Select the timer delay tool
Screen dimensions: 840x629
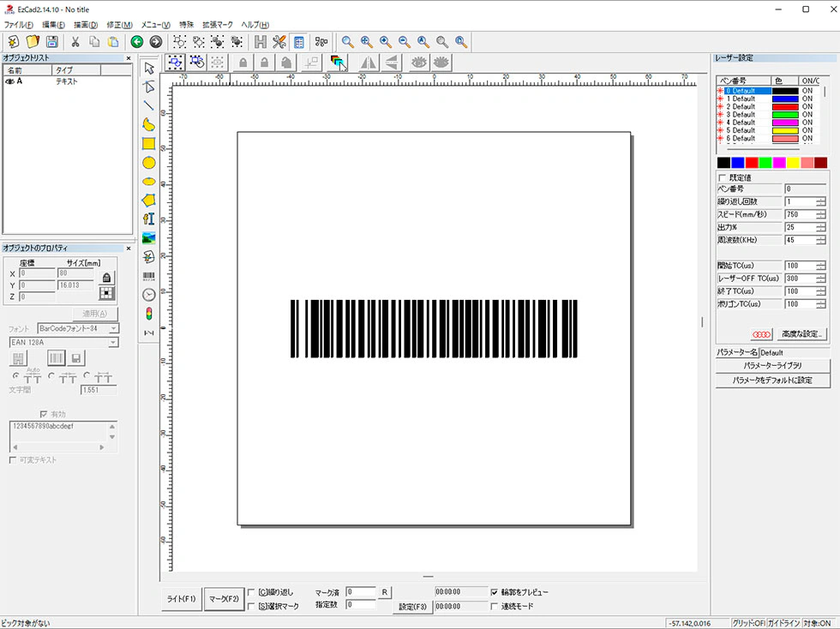tap(149, 295)
